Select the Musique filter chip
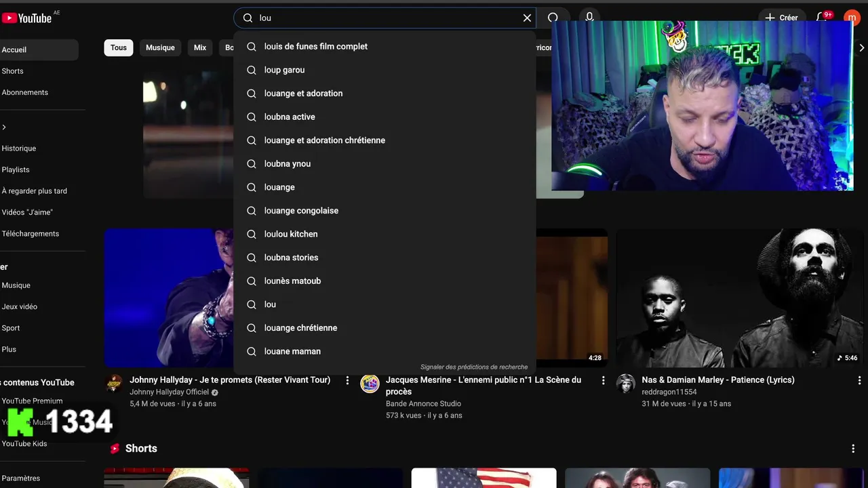Viewport: 868px width, 488px height. pyautogui.click(x=160, y=47)
